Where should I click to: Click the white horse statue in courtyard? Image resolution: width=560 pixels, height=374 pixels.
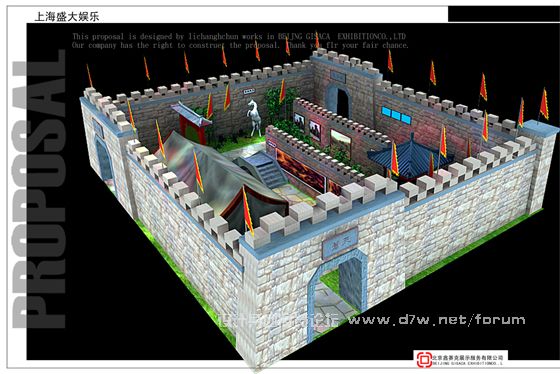click(x=254, y=118)
